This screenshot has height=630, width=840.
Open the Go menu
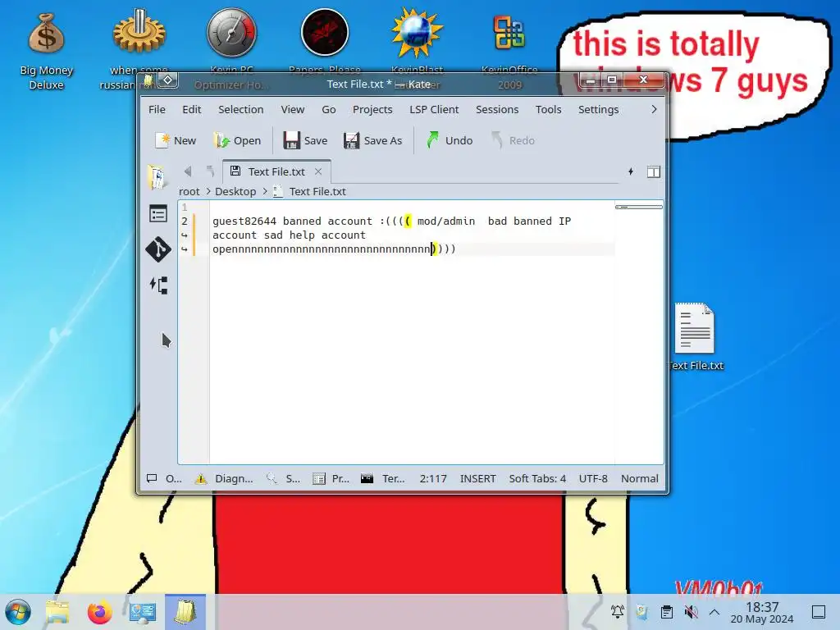pyautogui.click(x=328, y=109)
